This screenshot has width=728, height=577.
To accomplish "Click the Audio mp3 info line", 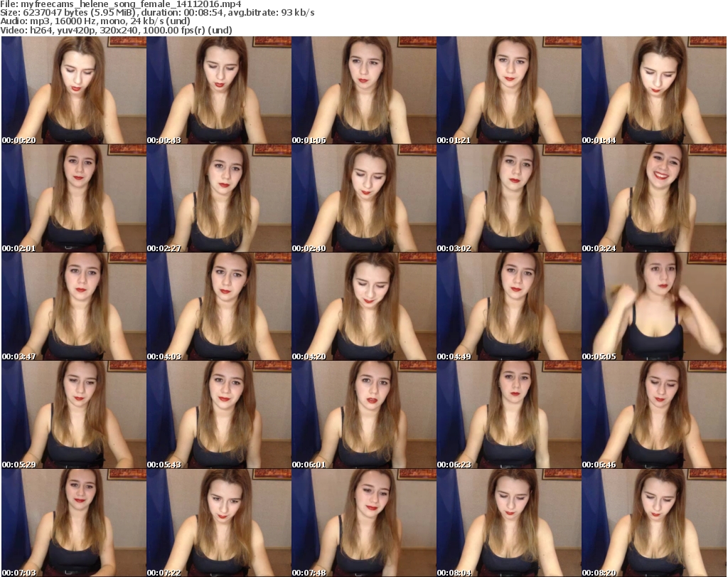I will pos(95,21).
